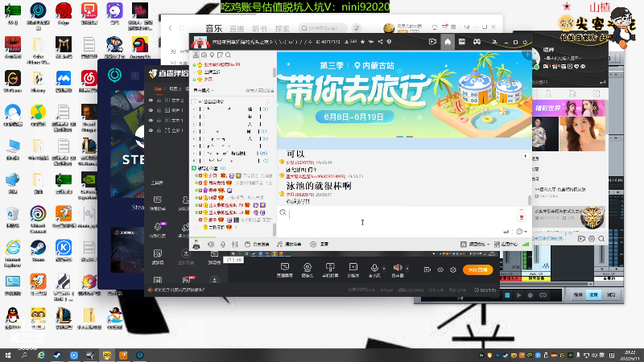Click the note icon above YY member panel
644x362 pixels.
tap(220, 55)
